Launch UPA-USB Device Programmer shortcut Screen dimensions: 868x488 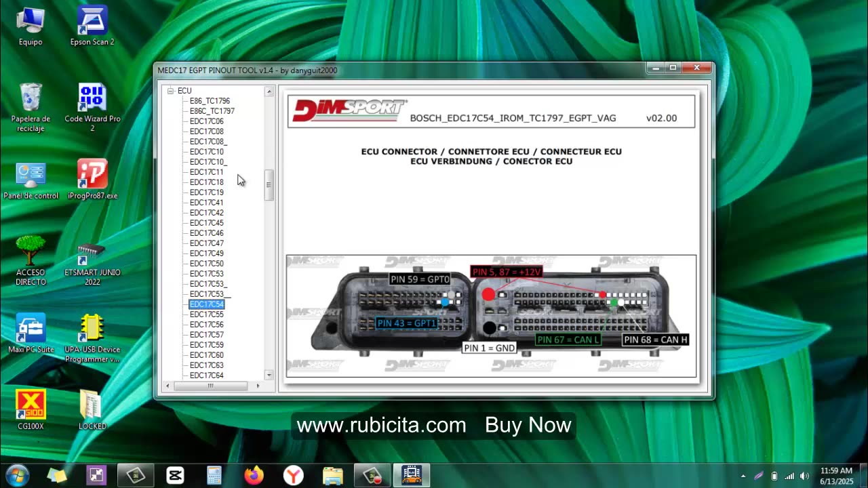click(x=92, y=338)
